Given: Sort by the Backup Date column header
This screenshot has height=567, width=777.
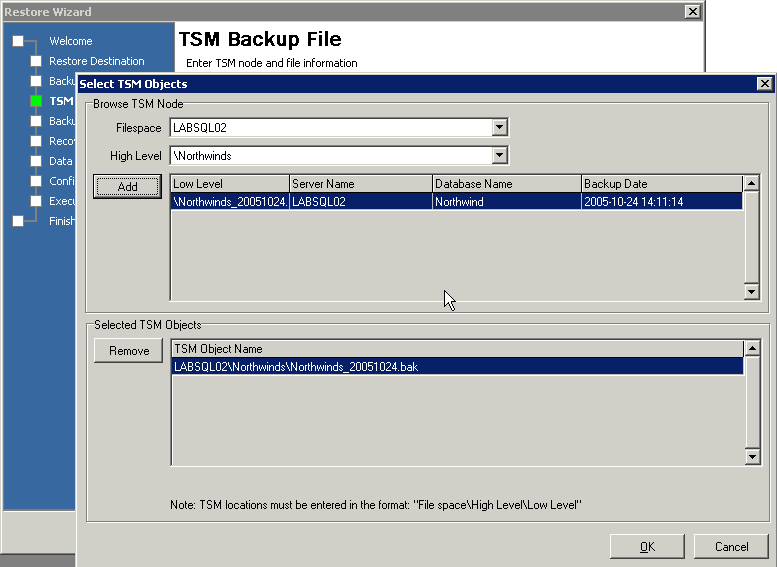Looking at the screenshot, I should point(662,184).
